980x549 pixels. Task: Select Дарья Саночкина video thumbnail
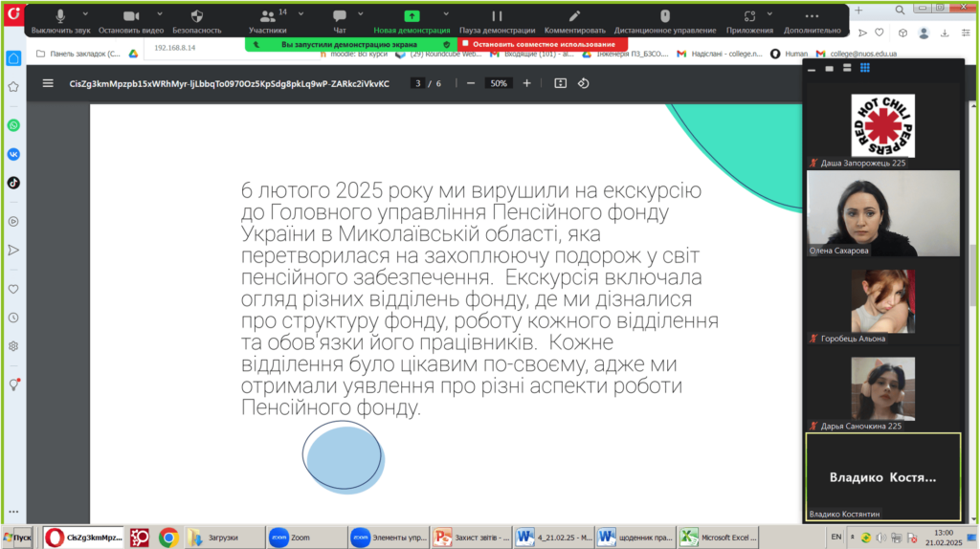(x=882, y=389)
